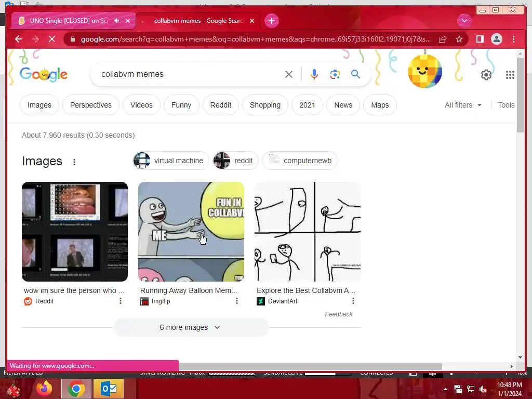Search by image with Google Lens
The width and height of the screenshot is (532, 399).
335,74
